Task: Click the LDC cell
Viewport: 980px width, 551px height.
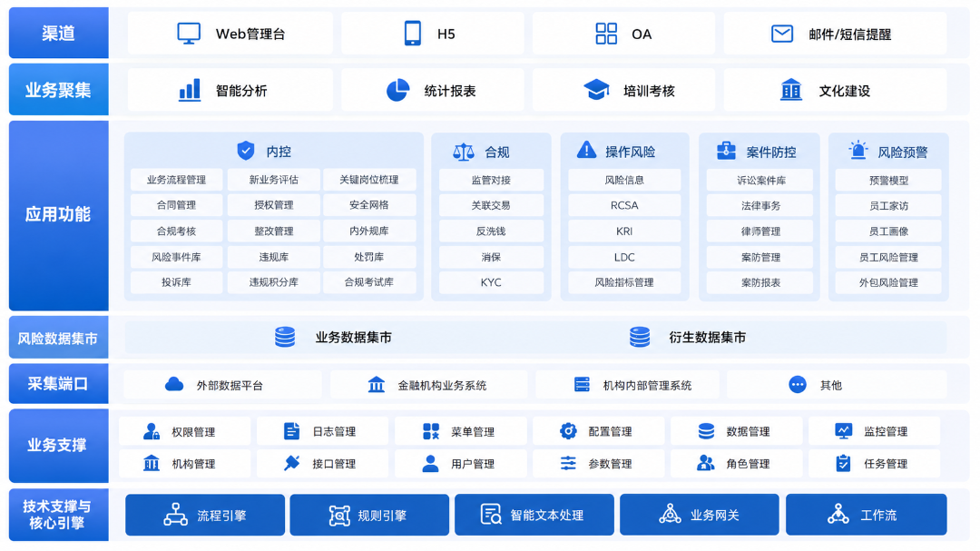Action: (x=624, y=257)
